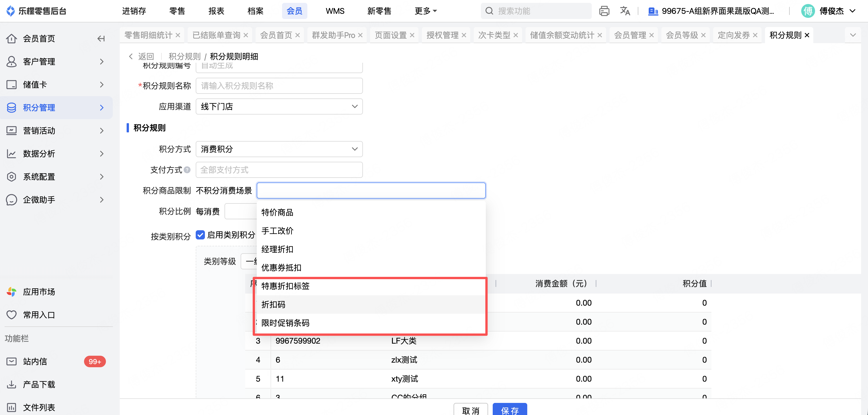Open 站内信 messages in the sidebar
The width and height of the screenshot is (868, 415).
coord(35,361)
